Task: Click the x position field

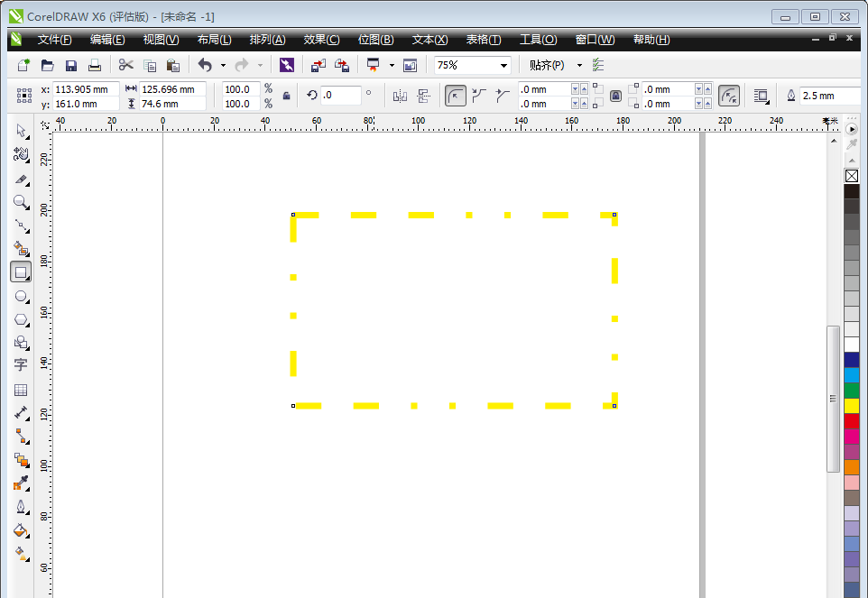Action: [x=86, y=89]
